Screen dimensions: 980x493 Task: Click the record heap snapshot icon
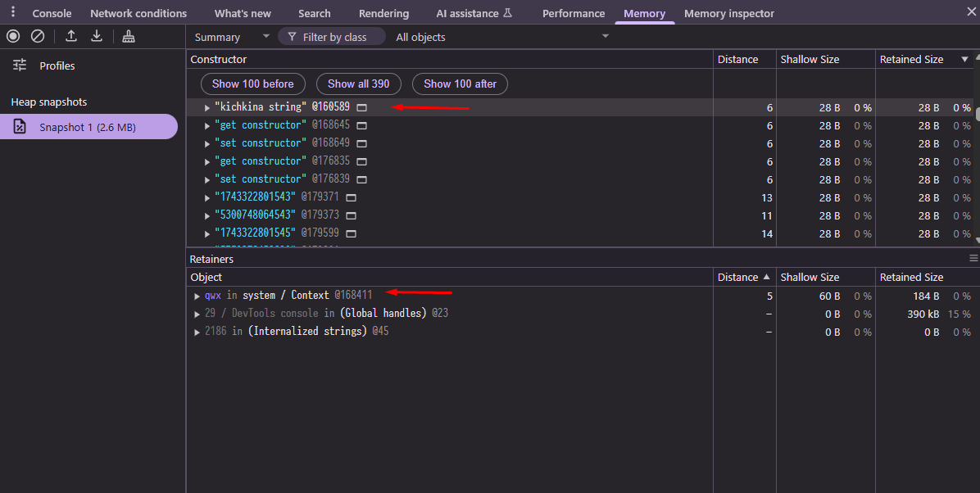point(12,36)
